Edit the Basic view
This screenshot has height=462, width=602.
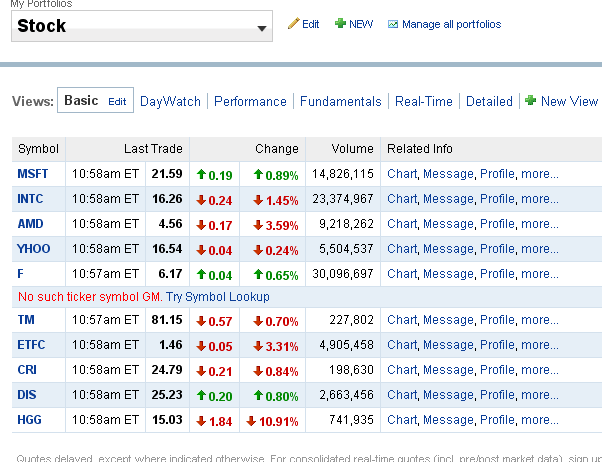(x=117, y=101)
